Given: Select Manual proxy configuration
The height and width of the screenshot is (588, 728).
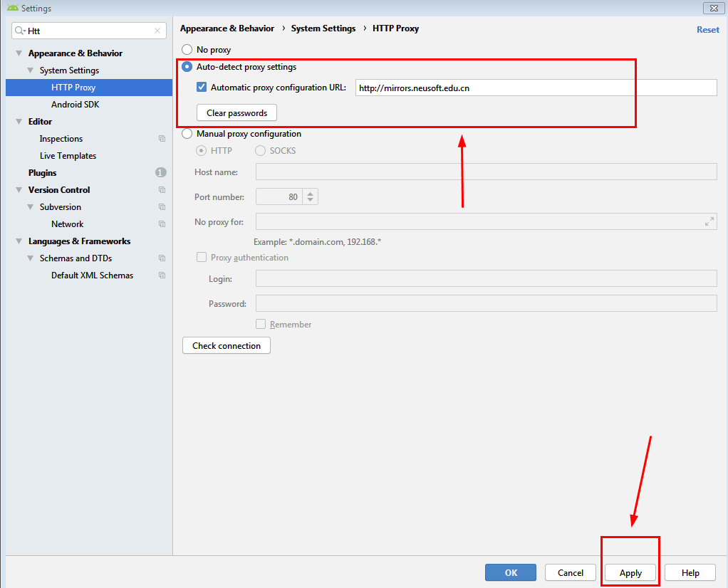Looking at the screenshot, I should (186, 133).
